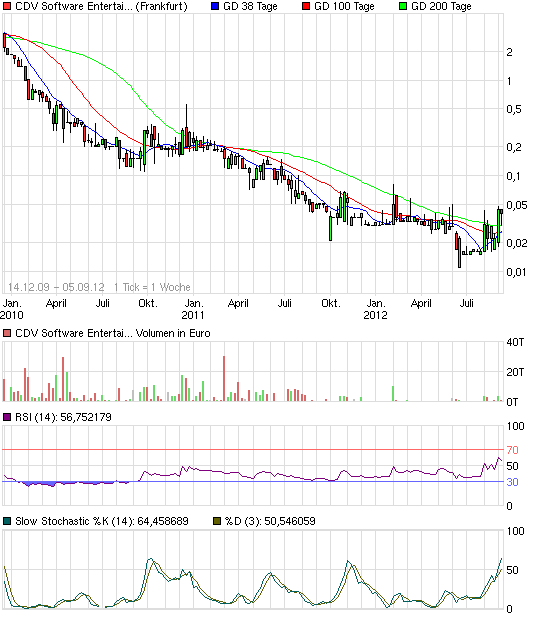This screenshot has height=618, width=545.
Task: Click the '40T' volume axis label
Action: 515,342
